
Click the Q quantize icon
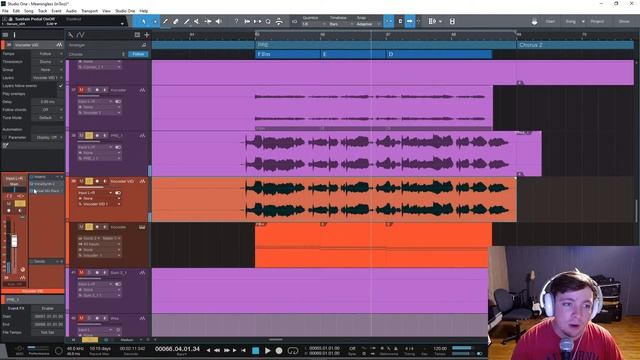pyautogui.click(x=268, y=21)
